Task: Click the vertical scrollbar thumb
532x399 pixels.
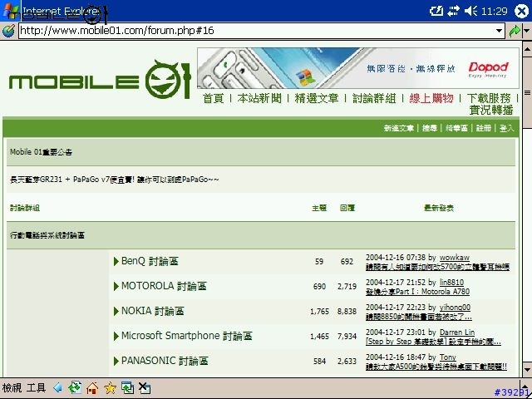Action: tap(527, 93)
